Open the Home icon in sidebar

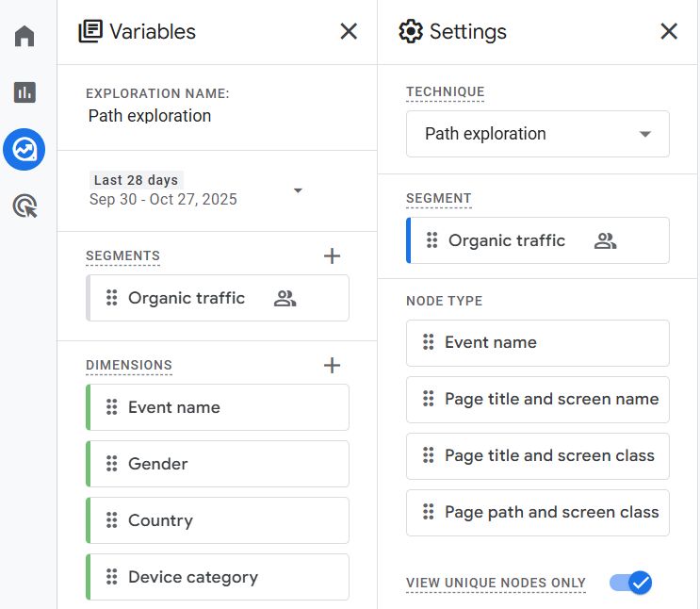pyautogui.click(x=24, y=37)
